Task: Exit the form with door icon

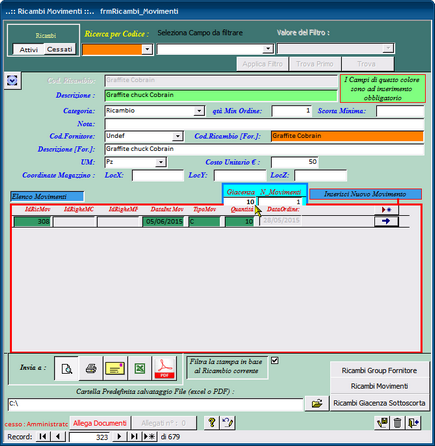Action: 413,423
